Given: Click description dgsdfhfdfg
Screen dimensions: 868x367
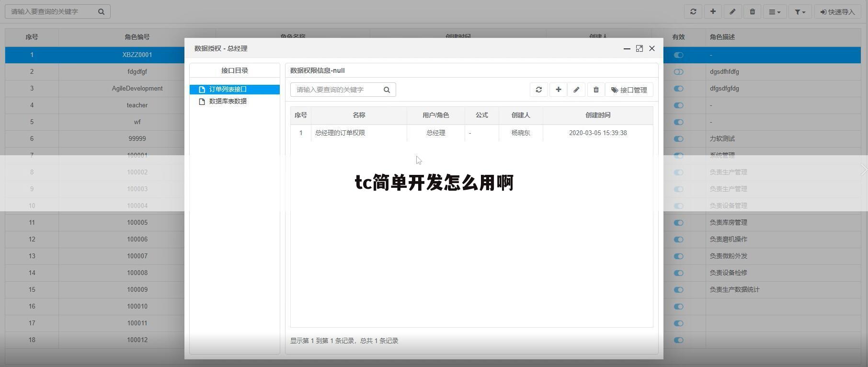Looking at the screenshot, I should 724,71.
